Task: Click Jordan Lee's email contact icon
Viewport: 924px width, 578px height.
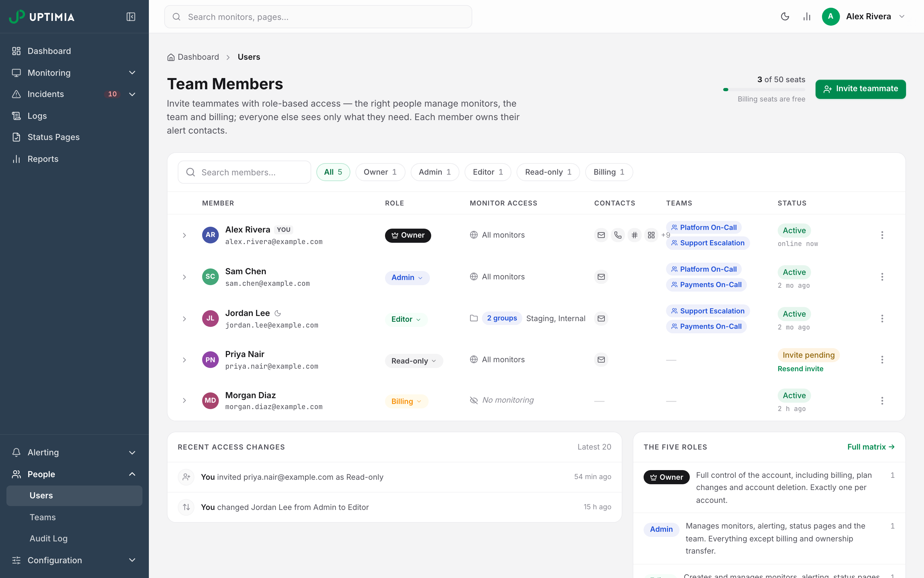Action: pyautogui.click(x=601, y=319)
